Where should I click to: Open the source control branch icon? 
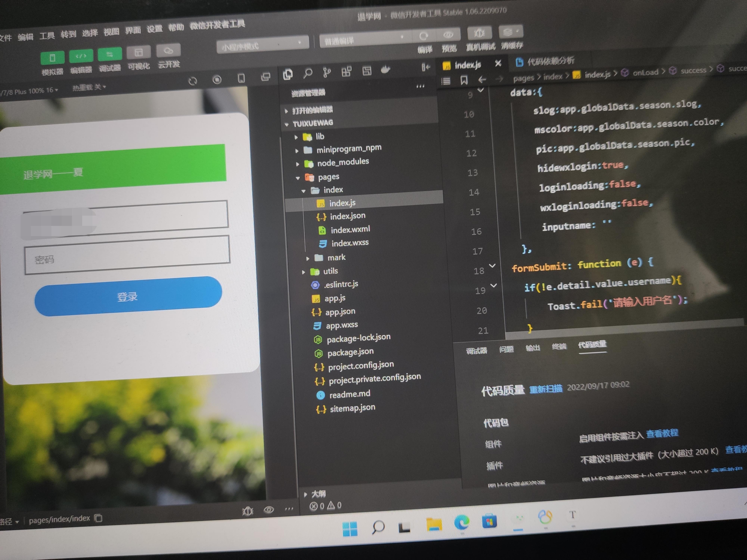[x=327, y=72]
